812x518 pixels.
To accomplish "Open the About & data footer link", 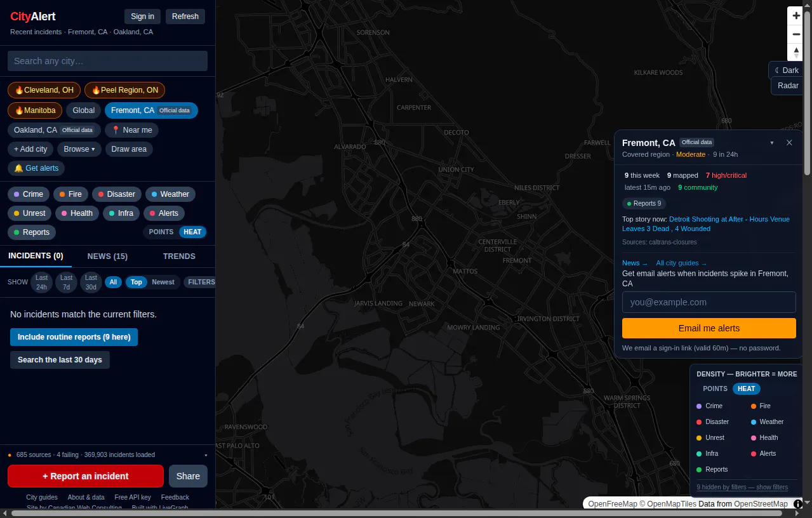I will point(86,498).
